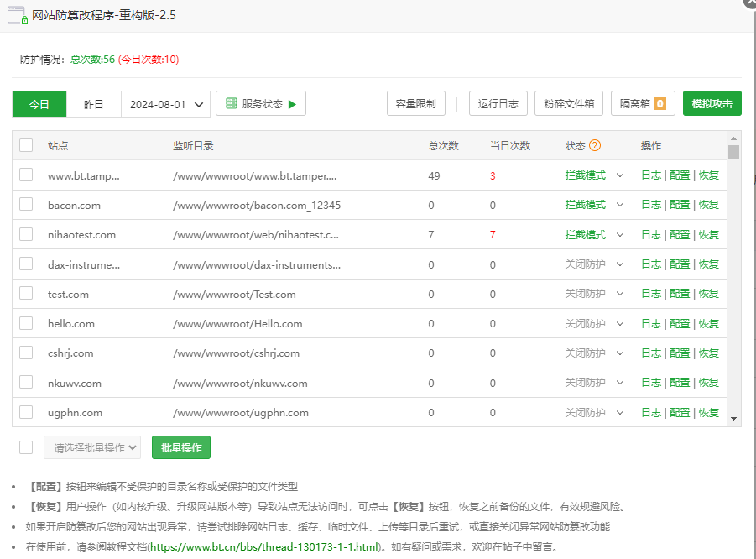Check the box for nihaotest.com row
The image size is (756, 559).
26,234
